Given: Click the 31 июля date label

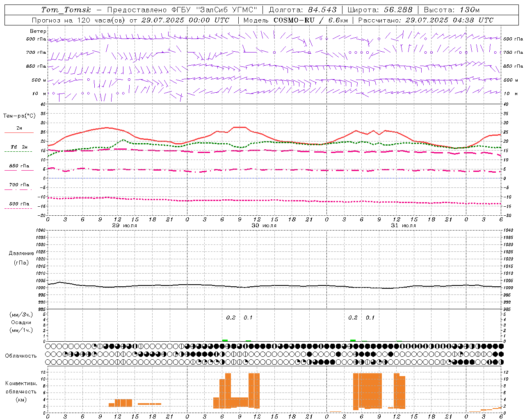Looking at the screenshot, I should coord(403,226).
